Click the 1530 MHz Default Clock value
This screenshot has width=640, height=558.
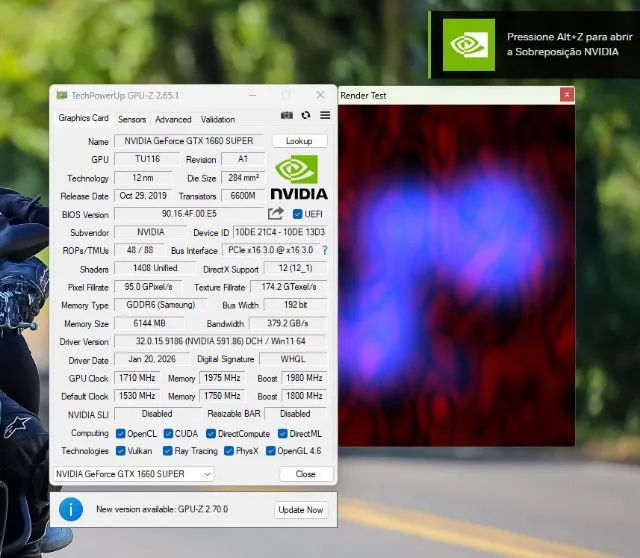click(137, 396)
